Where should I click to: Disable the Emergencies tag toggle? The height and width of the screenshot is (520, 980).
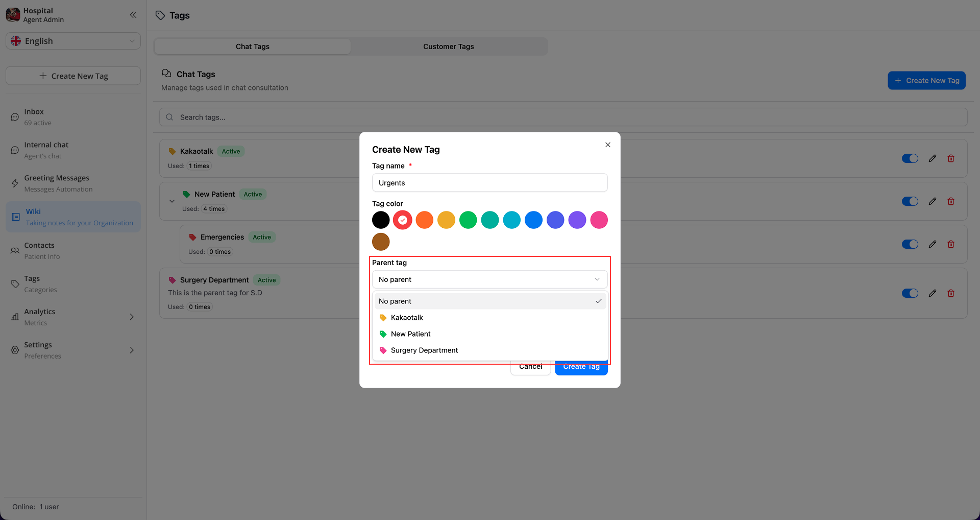tap(910, 244)
